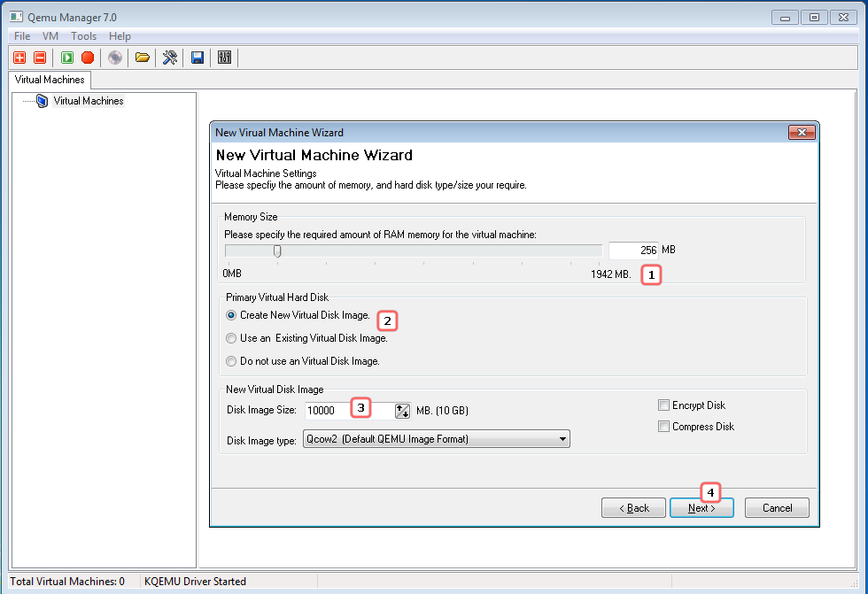Click the grayed CD disc toolbar icon
Viewport: 868px width, 594px height.
tap(114, 58)
